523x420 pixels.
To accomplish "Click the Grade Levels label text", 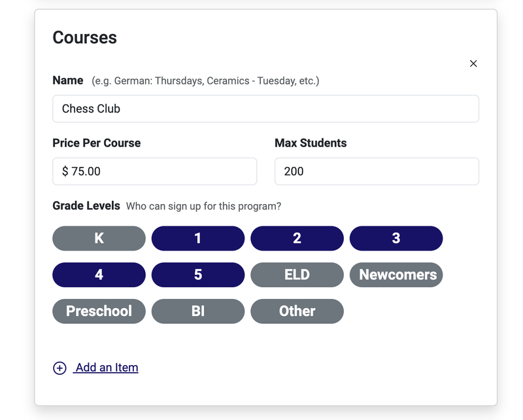I will (86, 205).
